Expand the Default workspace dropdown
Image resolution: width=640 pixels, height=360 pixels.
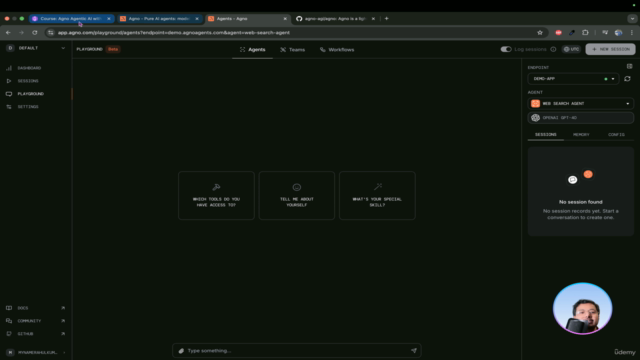[x=36, y=48]
